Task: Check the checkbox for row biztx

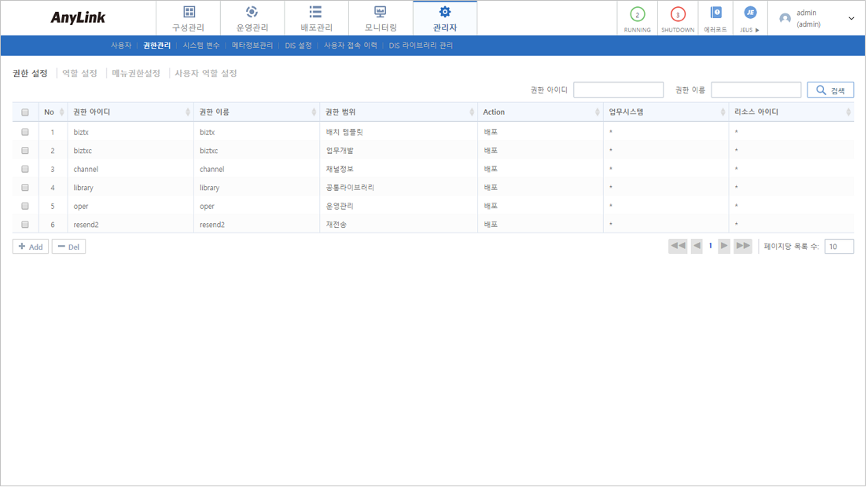Action: [24, 131]
